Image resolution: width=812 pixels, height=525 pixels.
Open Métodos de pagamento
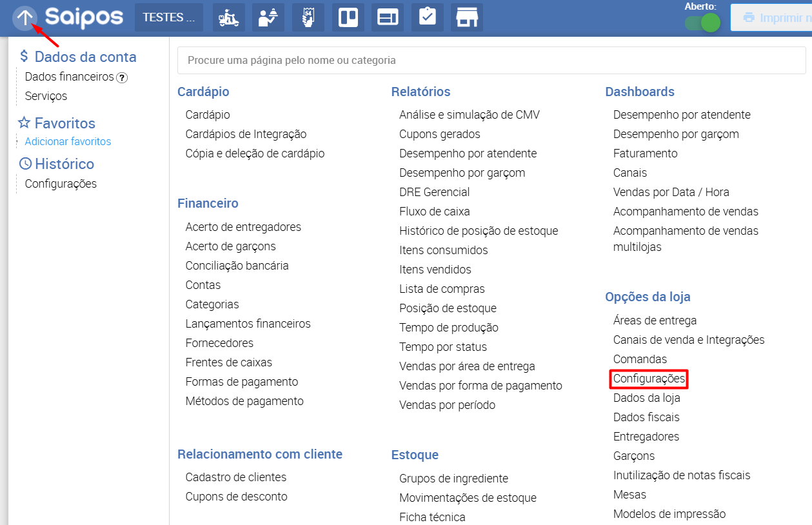coord(244,401)
